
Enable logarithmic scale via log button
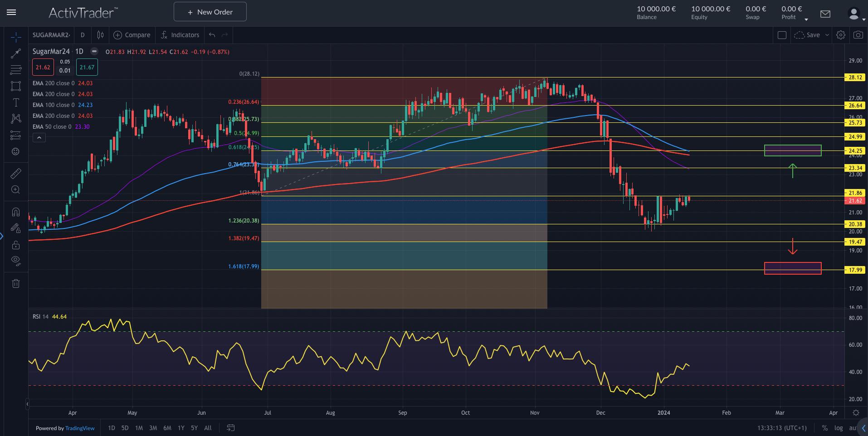pyautogui.click(x=839, y=428)
